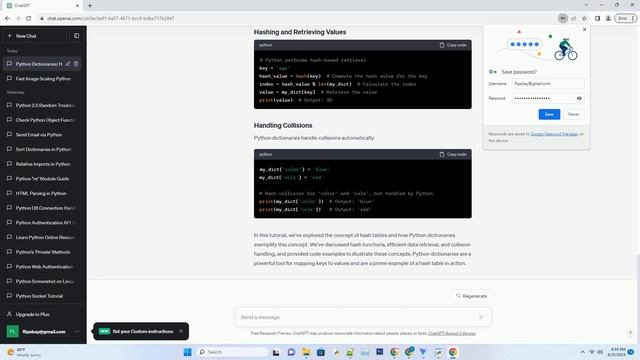
Task: Copy code in the Handling Collisions block
Action: (453, 154)
